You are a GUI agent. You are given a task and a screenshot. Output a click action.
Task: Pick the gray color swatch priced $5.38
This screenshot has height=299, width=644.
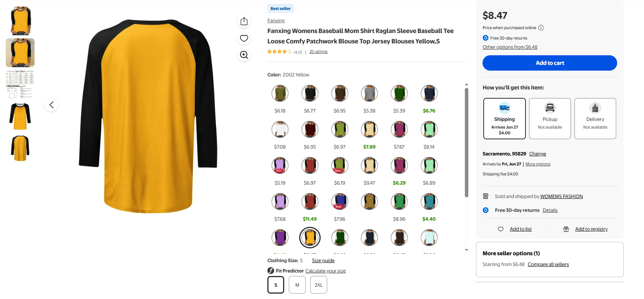coord(369,93)
